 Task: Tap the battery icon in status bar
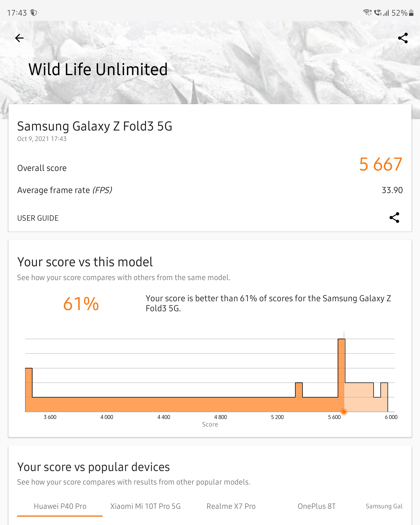click(x=411, y=13)
